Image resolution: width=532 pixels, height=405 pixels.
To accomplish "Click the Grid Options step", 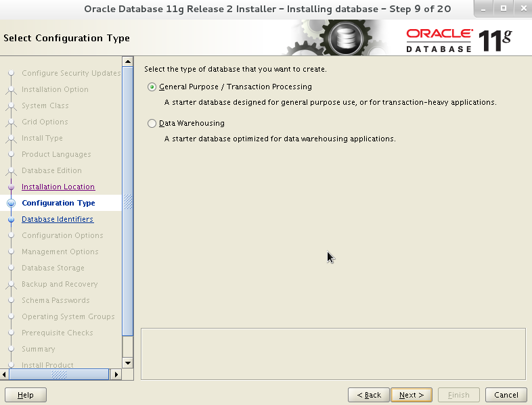I will coord(45,122).
